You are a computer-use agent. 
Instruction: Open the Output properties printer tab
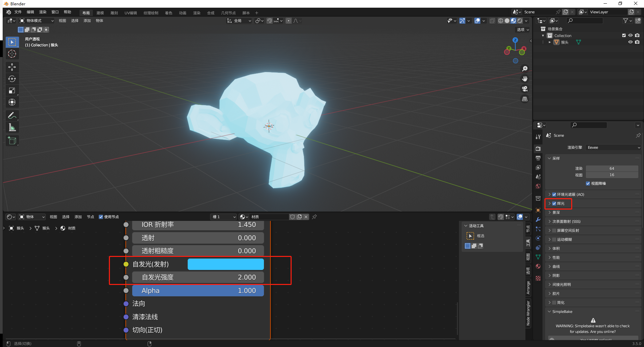point(538,158)
